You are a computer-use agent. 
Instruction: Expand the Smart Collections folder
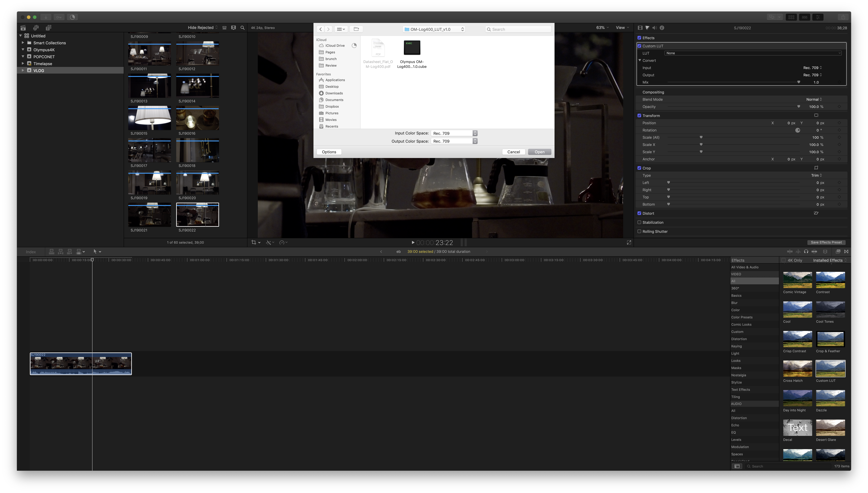pos(23,43)
